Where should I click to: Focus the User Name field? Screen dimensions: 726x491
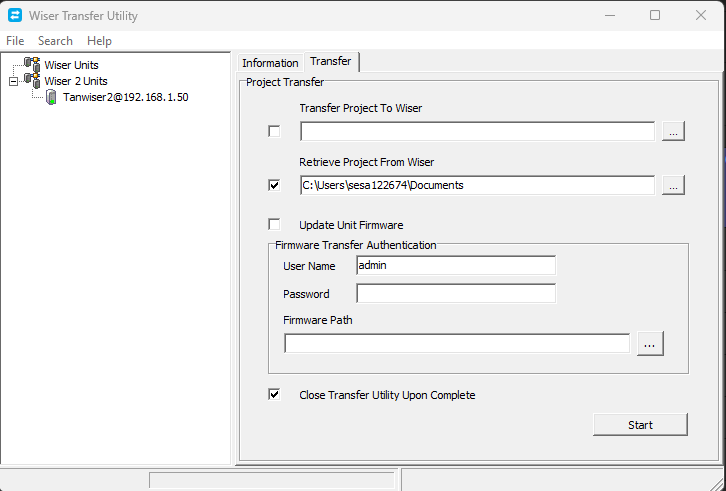pos(456,265)
